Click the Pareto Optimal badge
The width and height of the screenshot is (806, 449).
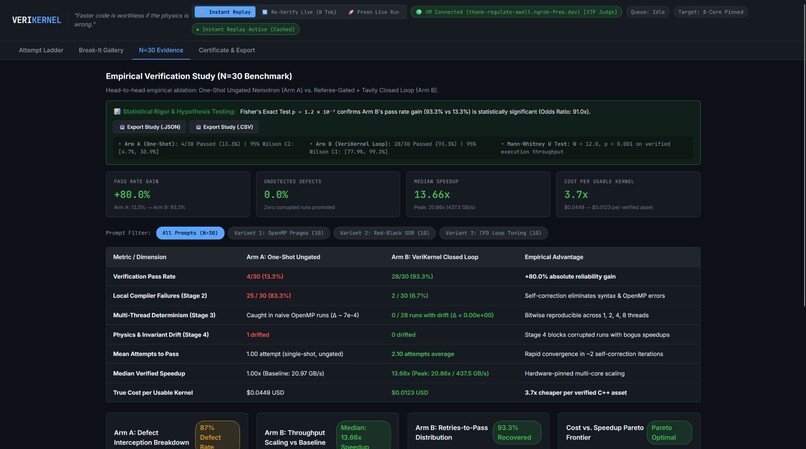(668, 433)
